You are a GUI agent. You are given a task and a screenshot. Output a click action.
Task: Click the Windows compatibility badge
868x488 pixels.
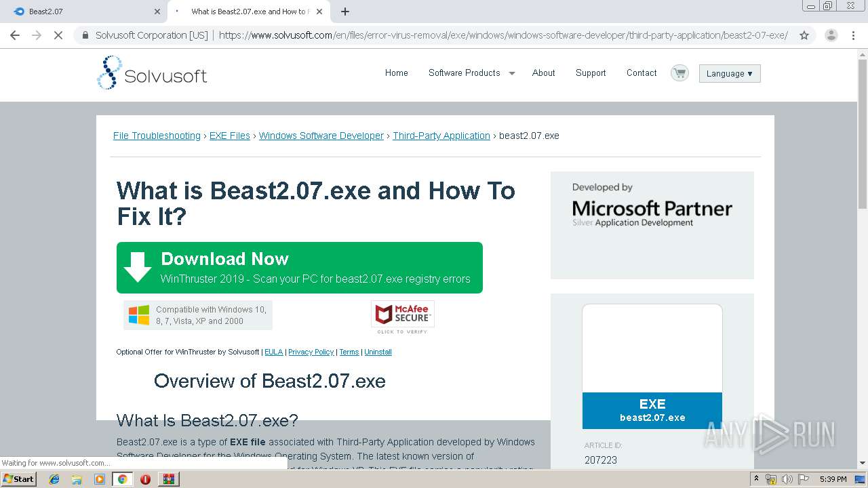click(x=198, y=315)
